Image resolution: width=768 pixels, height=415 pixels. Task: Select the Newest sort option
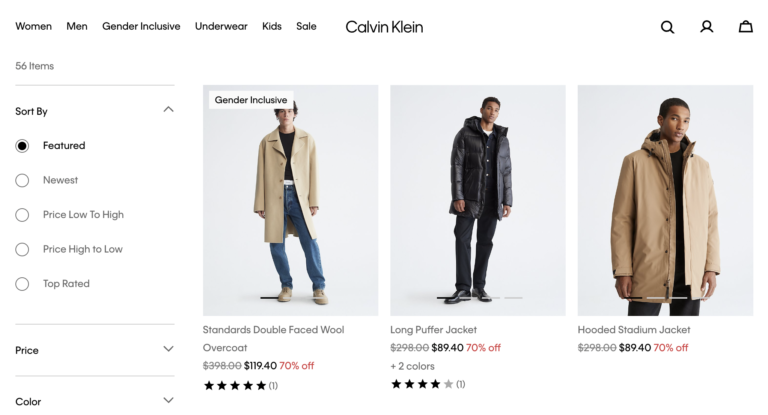point(22,180)
